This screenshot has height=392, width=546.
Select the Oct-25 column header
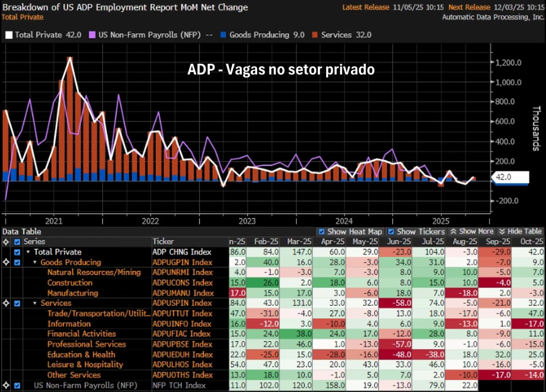point(527,241)
